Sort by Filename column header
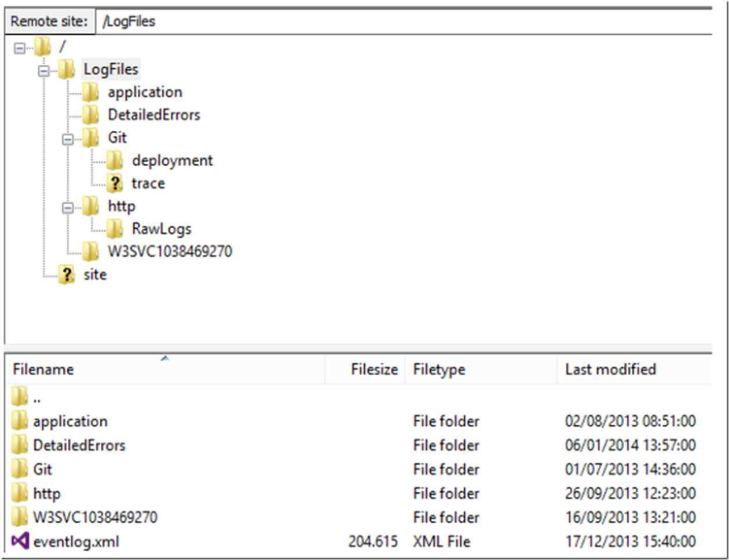This screenshot has width=729, height=560. pyautogui.click(x=43, y=369)
